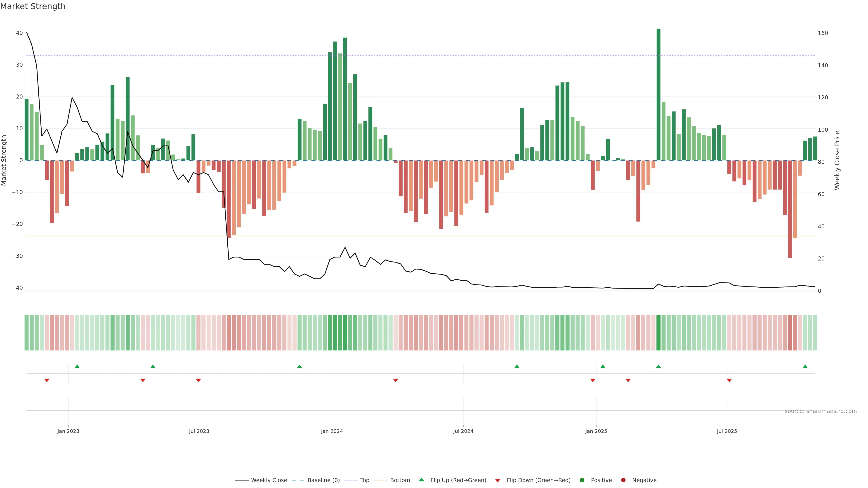Click the Market Strength chart title
The image size is (868, 488).
point(33,6)
